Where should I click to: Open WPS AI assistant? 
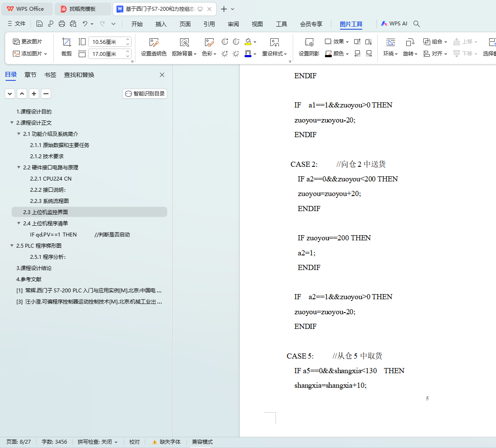[394, 24]
